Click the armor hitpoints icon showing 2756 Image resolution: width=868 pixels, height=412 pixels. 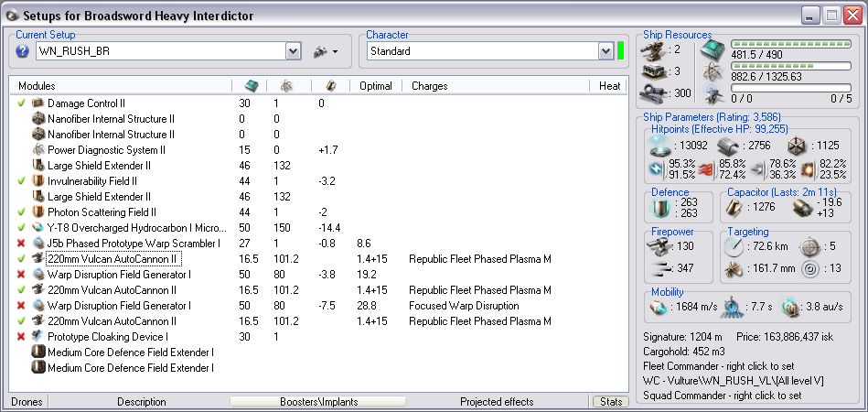coord(727,146)
